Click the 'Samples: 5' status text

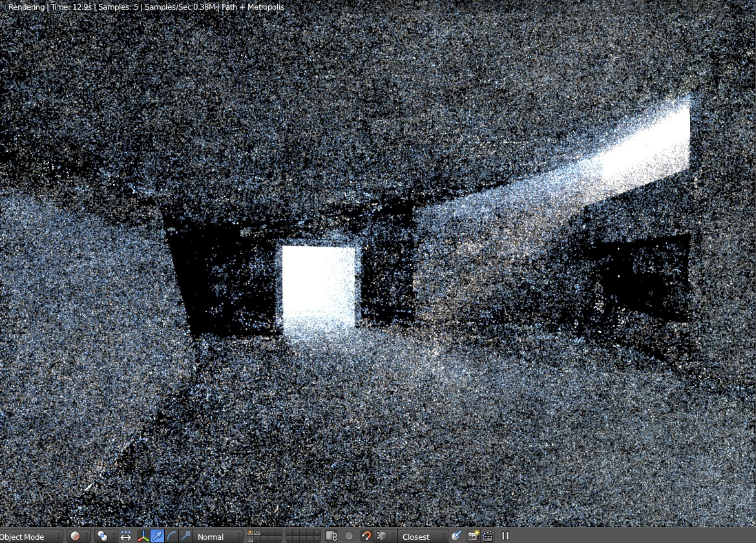tap(118, 7)
